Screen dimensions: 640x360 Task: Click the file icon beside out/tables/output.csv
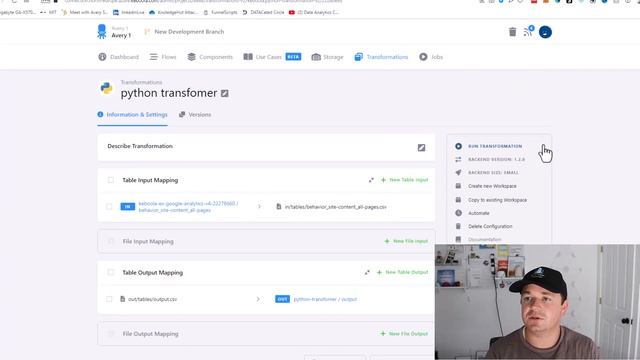point(122,299)
